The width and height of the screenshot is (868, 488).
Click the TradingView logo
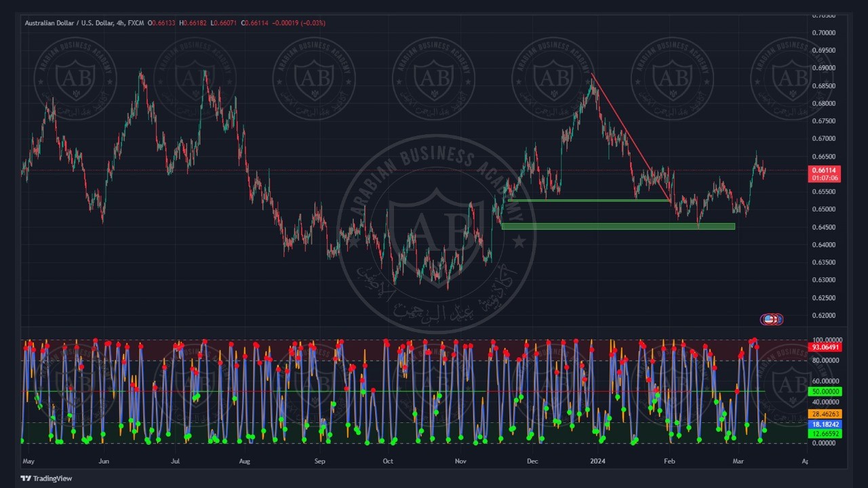pos(46,479)
